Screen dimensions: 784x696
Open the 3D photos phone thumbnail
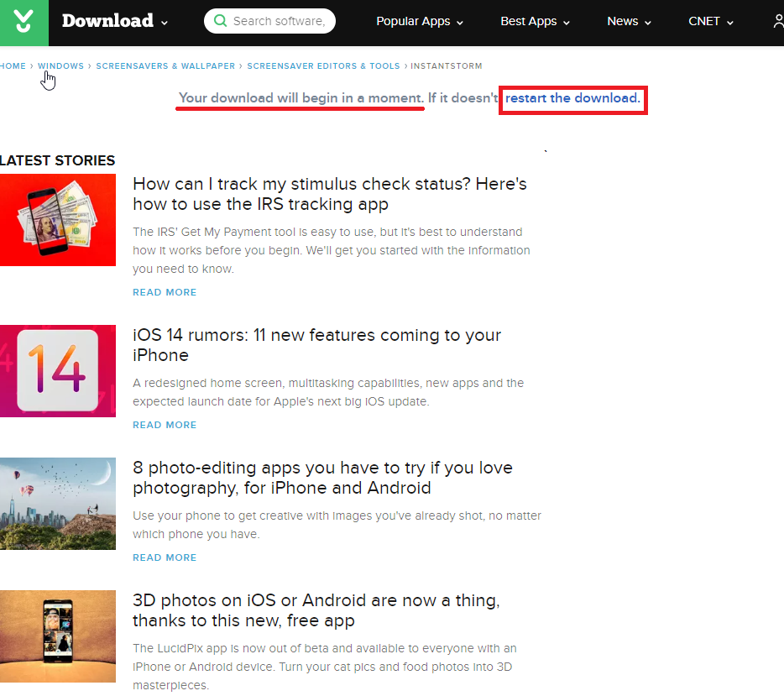(58, 636)
